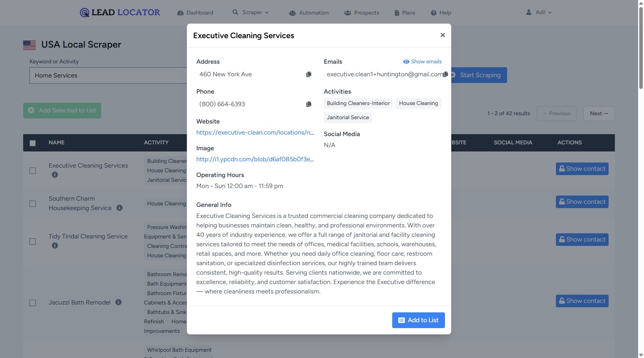Check the Executive Cleaning Services row checkbox
Screen dimensions: 644x358
pos(33,171)
